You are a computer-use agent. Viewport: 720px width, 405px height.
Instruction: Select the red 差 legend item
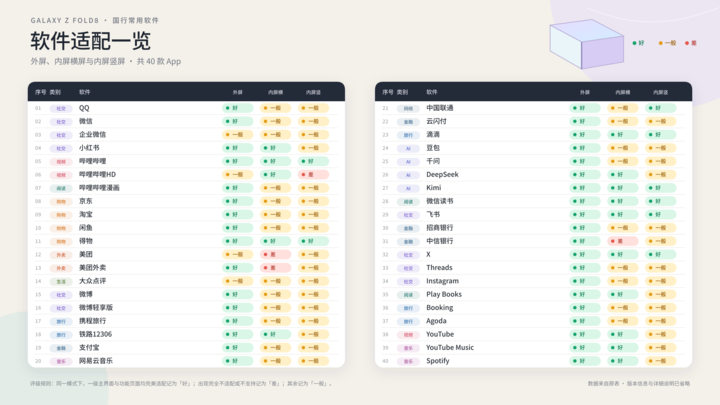point(691,43)
